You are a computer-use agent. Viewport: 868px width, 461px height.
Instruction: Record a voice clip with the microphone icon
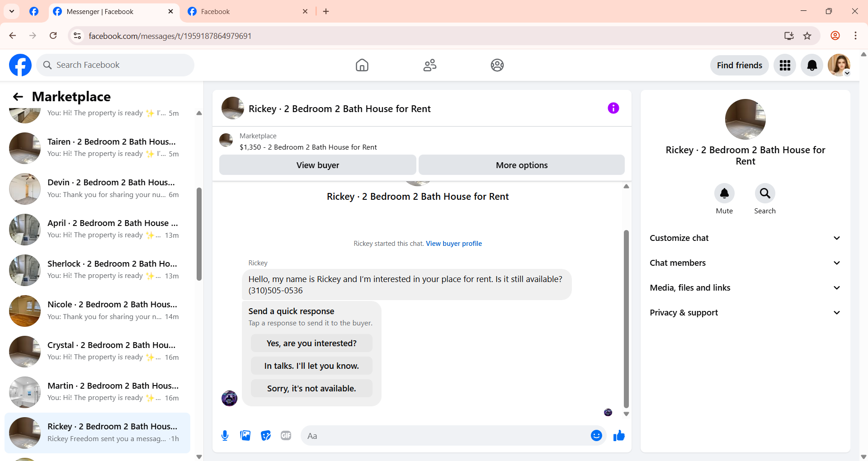225,436
